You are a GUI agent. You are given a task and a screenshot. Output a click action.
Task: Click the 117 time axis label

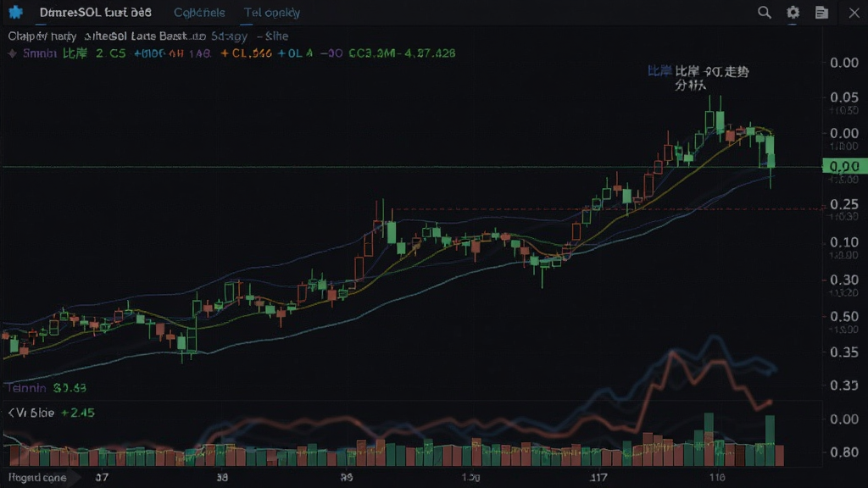pos(598,478)
